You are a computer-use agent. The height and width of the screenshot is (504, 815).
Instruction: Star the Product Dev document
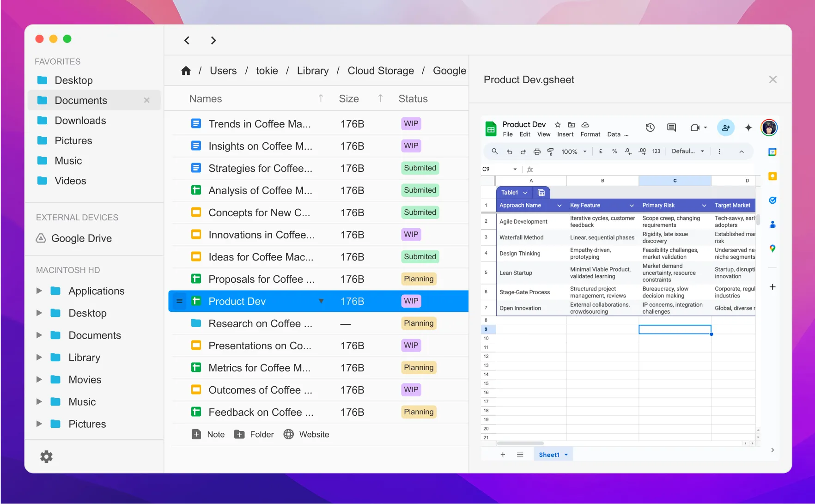tap(558, 125)
